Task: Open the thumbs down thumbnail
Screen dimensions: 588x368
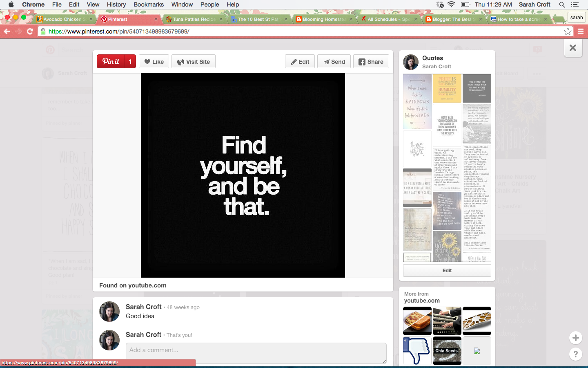Action: (417, 351)
